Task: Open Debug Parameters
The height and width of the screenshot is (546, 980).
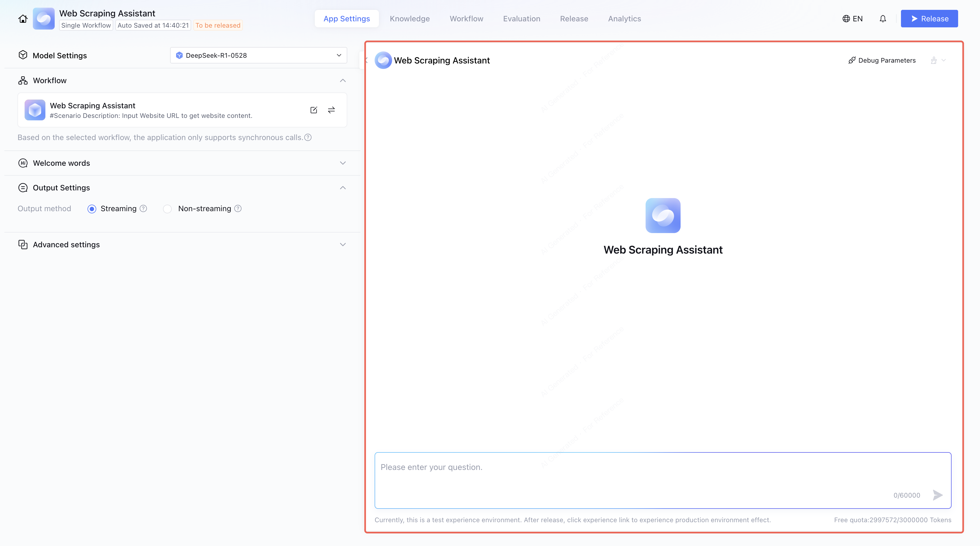Action: pyautogui.click(x=882, y=60)
